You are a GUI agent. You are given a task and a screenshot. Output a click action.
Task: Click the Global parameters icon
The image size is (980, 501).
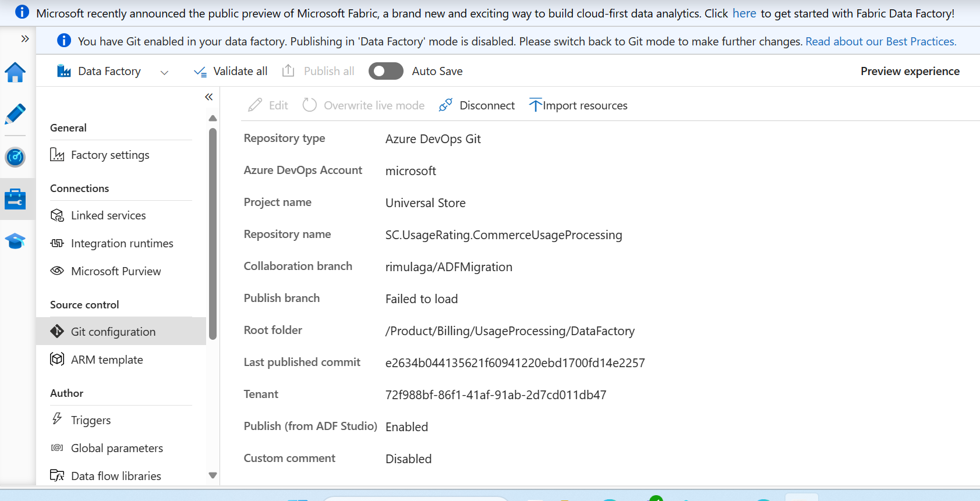(57, 447)
